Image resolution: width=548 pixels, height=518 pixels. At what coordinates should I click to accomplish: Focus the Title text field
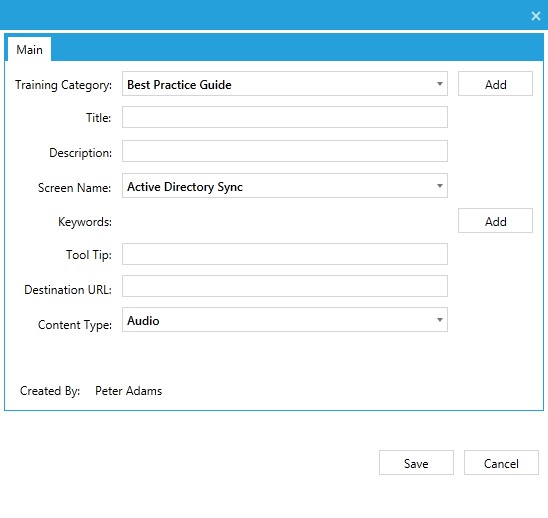284,117
